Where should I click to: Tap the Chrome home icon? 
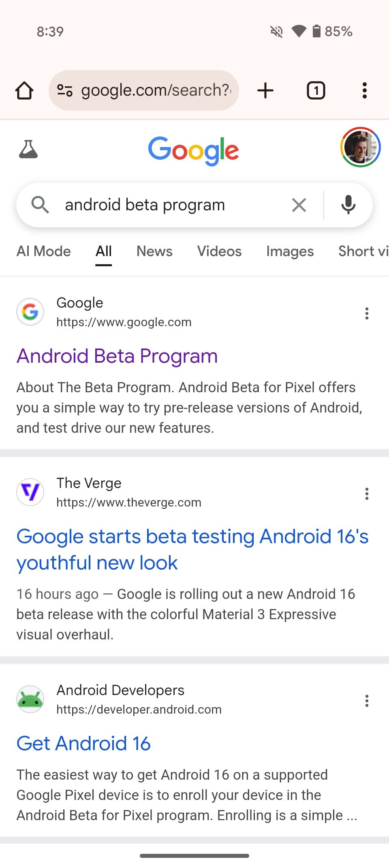(x=24, y=90)
